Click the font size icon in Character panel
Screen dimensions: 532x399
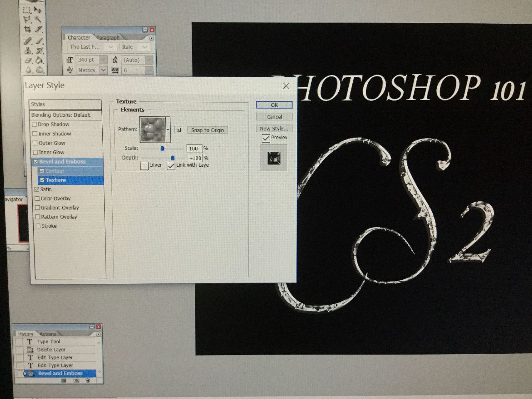coord(70,60)
